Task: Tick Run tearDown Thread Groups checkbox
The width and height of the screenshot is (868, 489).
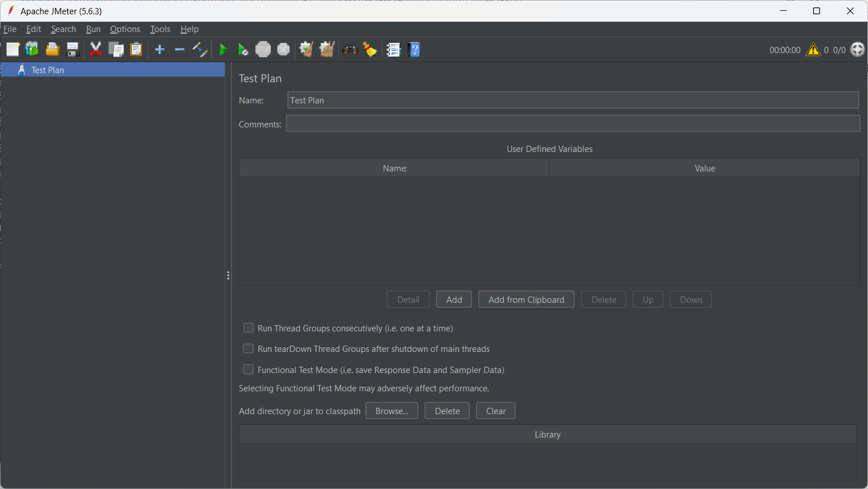Action: point(248,348)
